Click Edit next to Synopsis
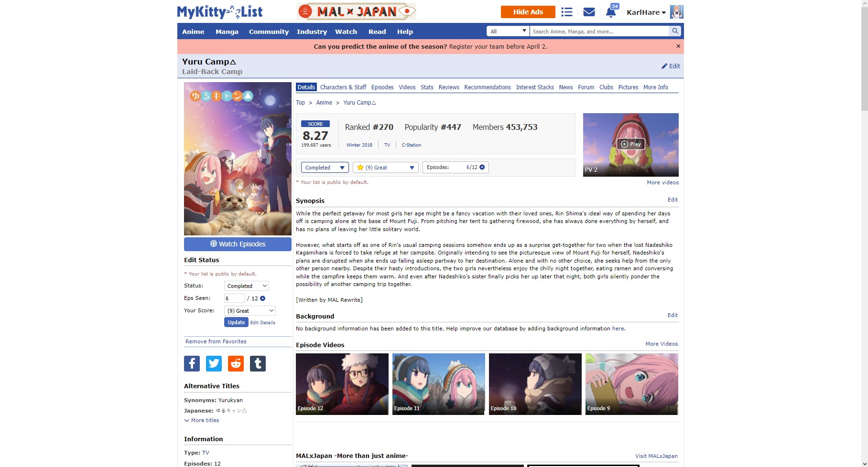868x467 pixels. (x=673, y=200)
